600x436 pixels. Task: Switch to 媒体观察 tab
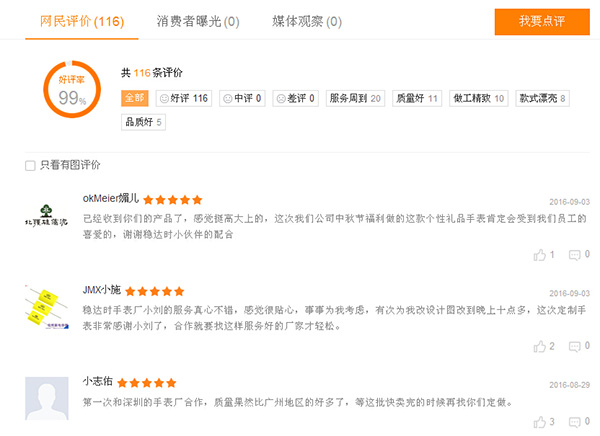pos(307,21)
